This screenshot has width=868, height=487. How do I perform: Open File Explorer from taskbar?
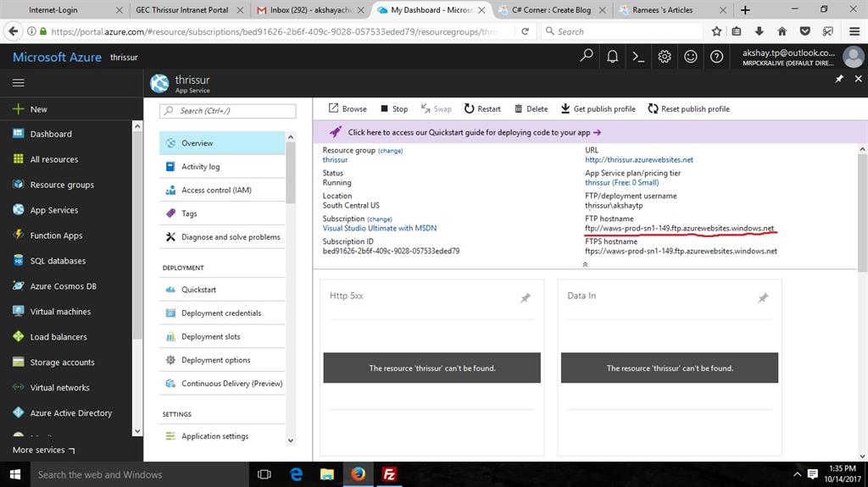[x=327, y=474]
